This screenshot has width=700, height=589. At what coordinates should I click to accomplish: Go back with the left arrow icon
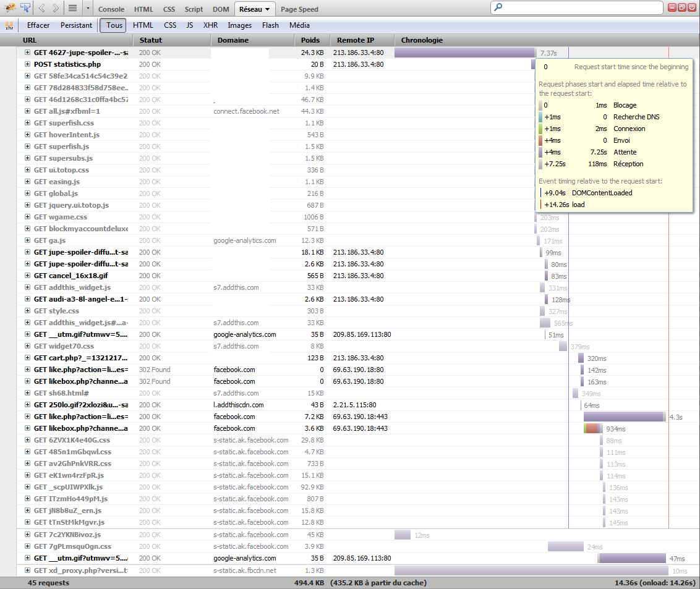pyautogui.click(x=41, y=8)
